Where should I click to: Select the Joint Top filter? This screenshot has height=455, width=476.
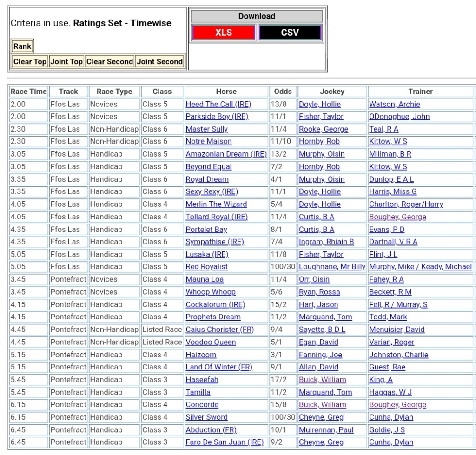point(66,61)
